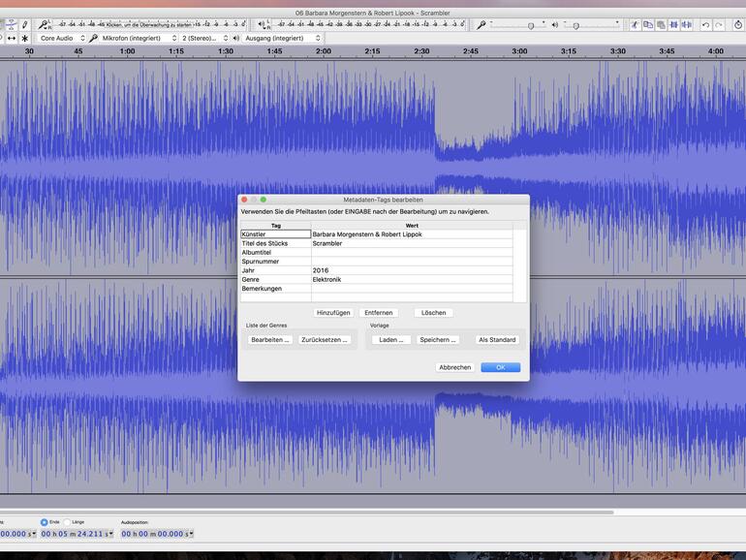The image size is (746, 560).
Task: Open format arrow of end time 05 m 24.211
Action: click(x=111, y=534)
